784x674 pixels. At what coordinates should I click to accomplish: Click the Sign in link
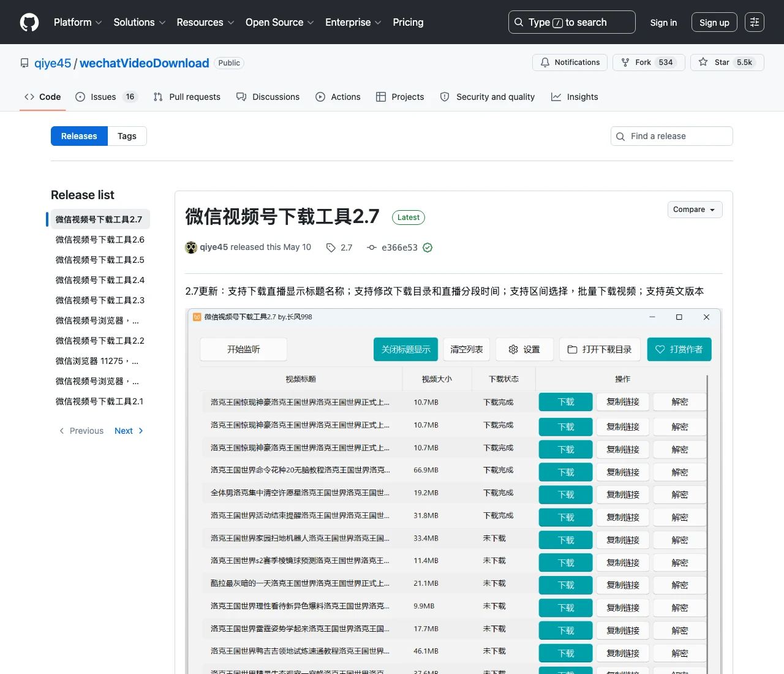pos(663,22)
